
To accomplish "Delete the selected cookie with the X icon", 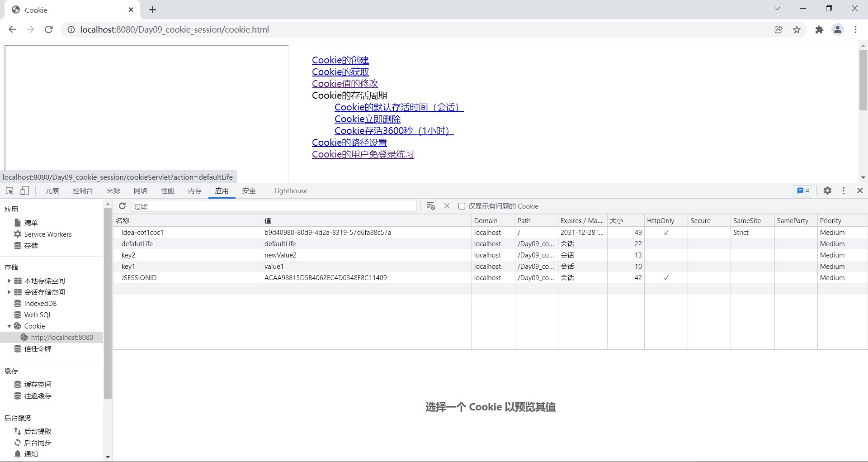I will pyautogui.click(x=447, y=206).
